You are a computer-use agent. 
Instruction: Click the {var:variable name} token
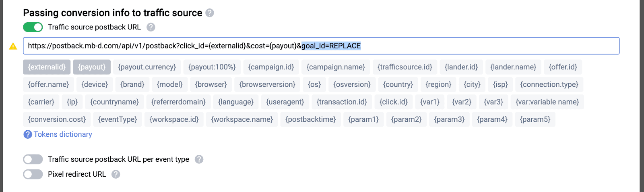tap(547, 102)
